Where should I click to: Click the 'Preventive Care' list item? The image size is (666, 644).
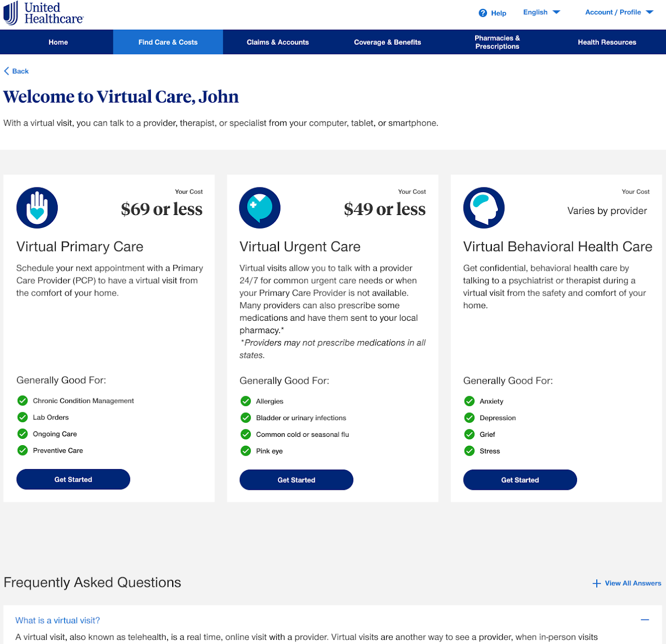58,451
